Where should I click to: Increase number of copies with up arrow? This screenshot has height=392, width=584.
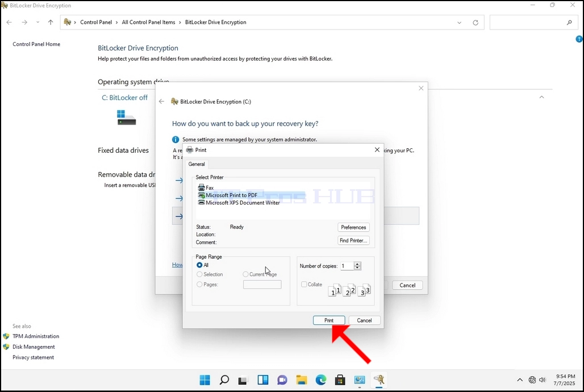pyautogui.click(x=357, y=264)
